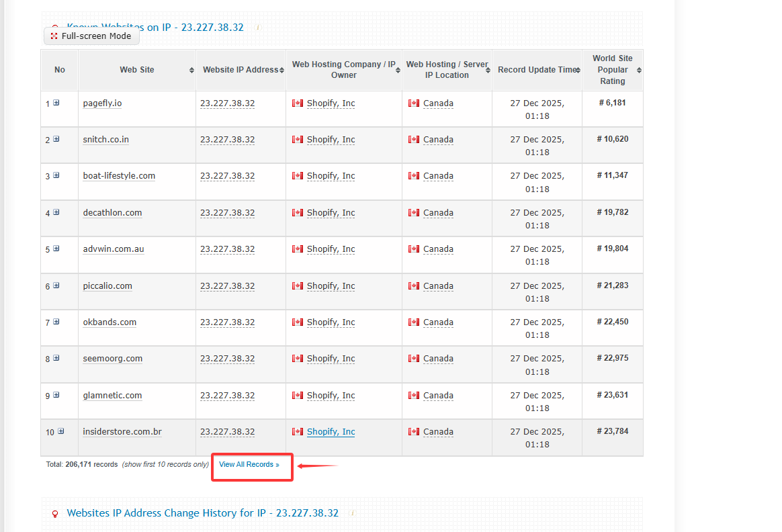Click Shopify, Inc link in insiderstore.com.br row

coord(331,432)
